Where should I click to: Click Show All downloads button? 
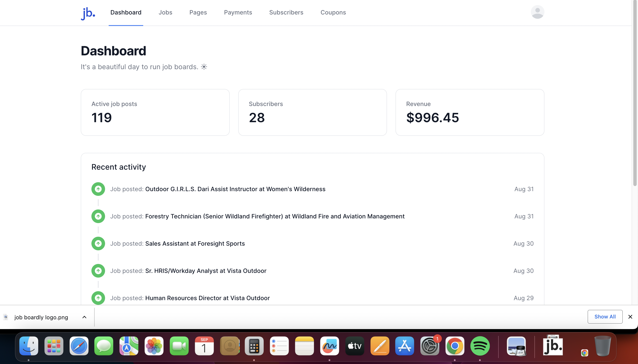click(605, 317)
